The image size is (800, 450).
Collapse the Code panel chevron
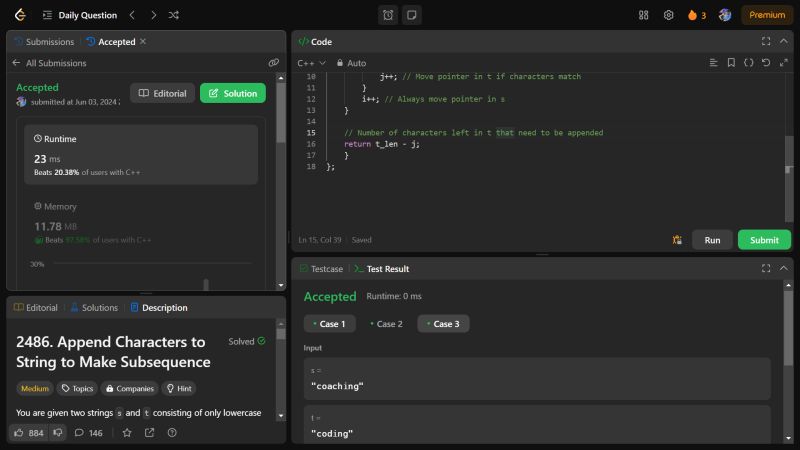(784, 41)
